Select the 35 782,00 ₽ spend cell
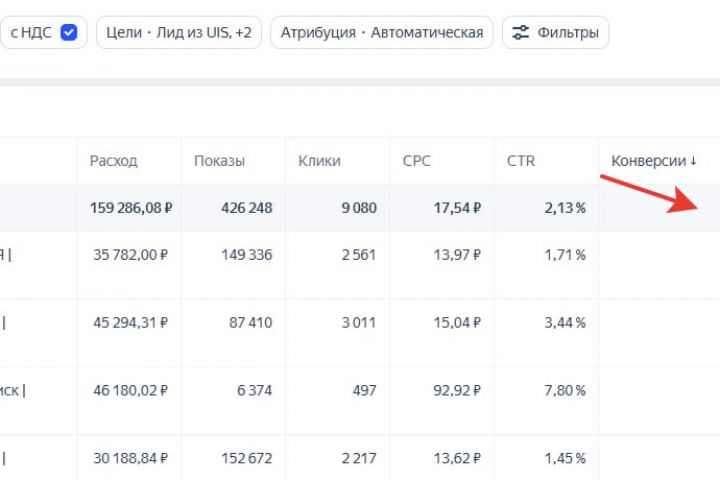The image size is (720, 480). 131,255
